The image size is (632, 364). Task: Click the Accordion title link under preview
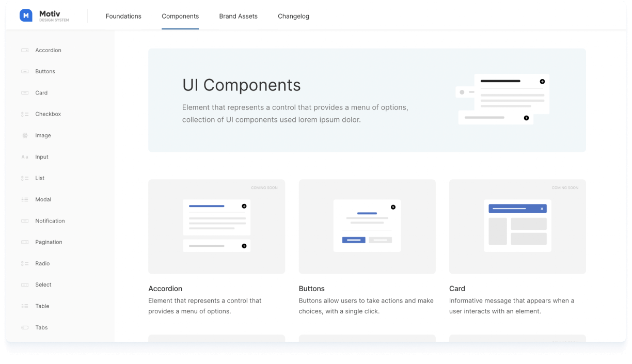(x=165, y=289)
